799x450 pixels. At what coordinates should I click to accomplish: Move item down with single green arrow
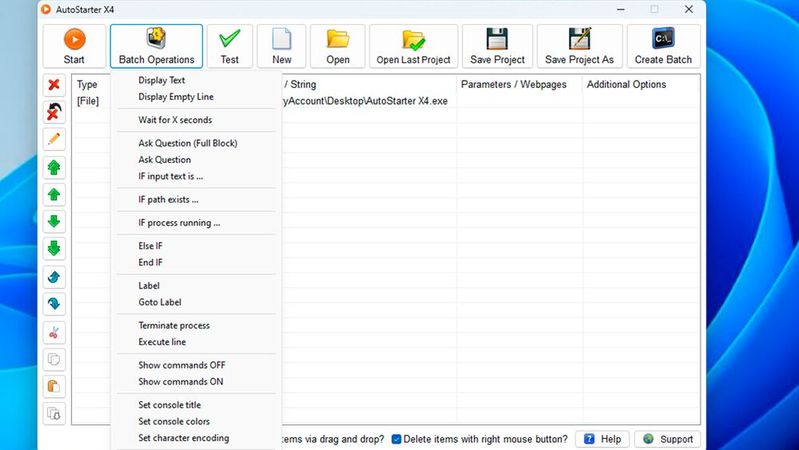54,221
